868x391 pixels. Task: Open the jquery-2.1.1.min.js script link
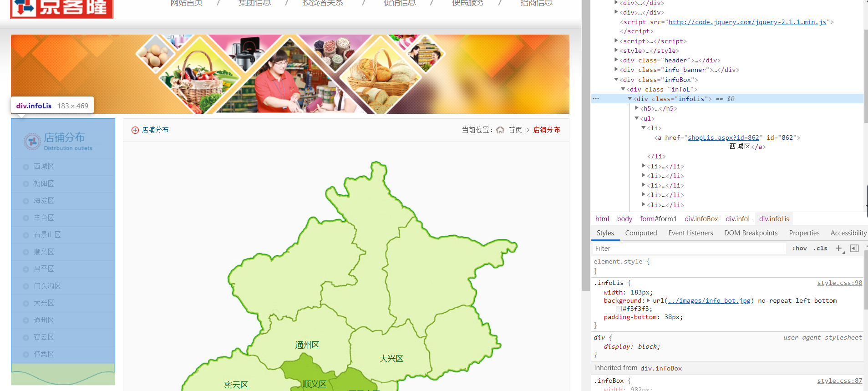click(x=747, y=22)
